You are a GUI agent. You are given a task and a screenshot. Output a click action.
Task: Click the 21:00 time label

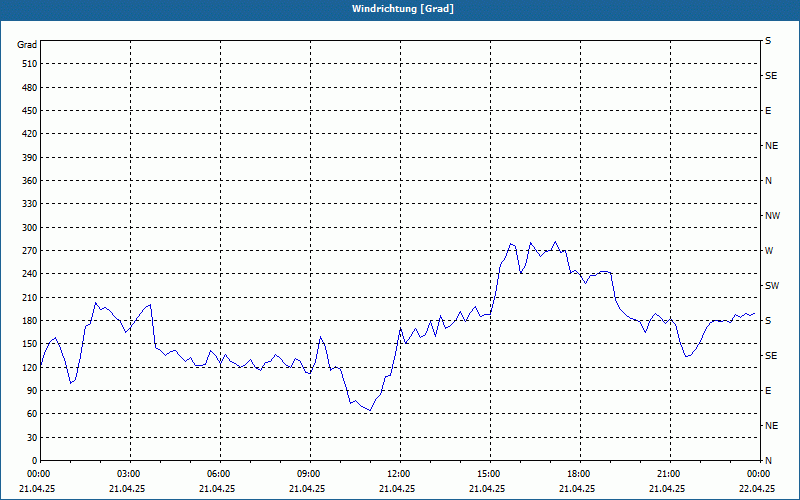coord(667,474)
